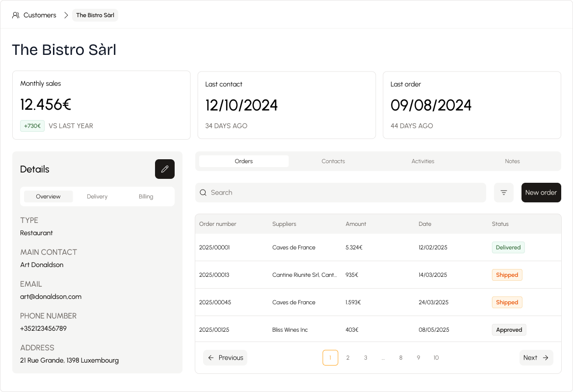Create a New order

point(541,193)
